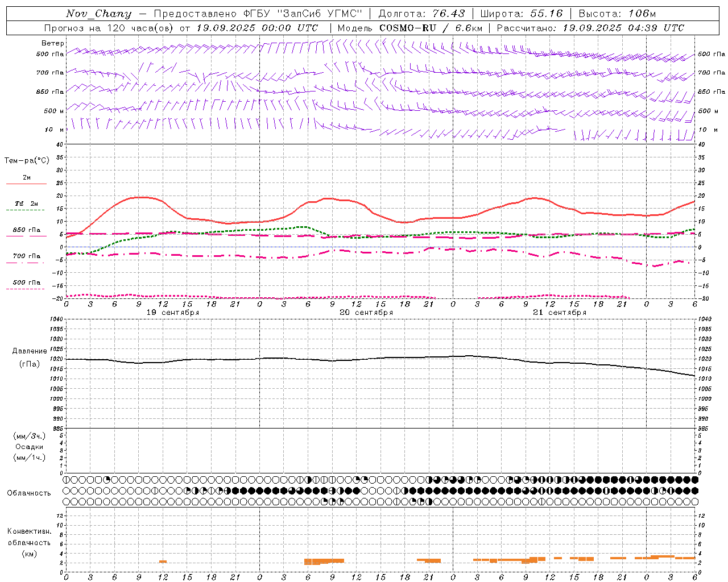728x582 pixels.
Task: Select the provider text ФГБУ "ЗапСиб УГМС"
Action: coord(302,14)
